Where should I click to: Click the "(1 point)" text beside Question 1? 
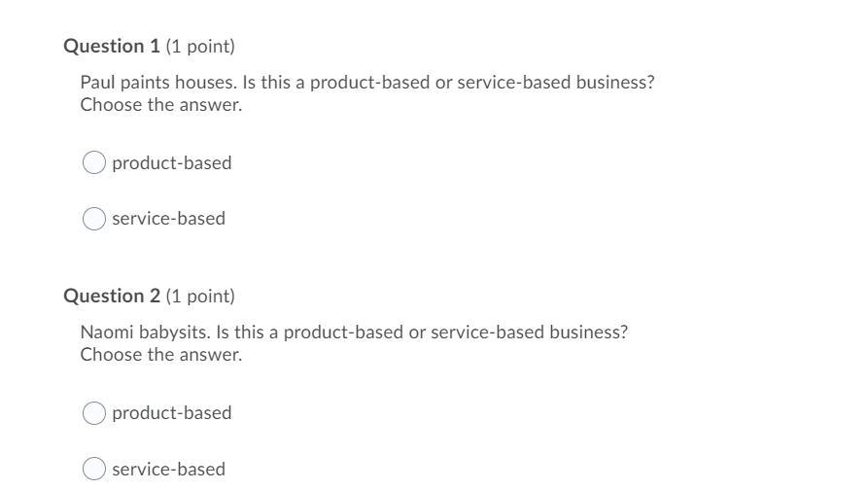(x=200, y=46)
